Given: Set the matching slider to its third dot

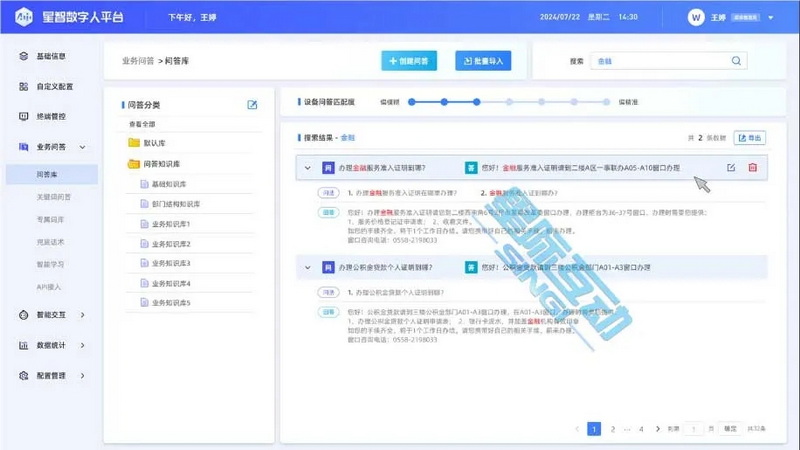Looking at the screenshot, I should (x=476, y=102).
